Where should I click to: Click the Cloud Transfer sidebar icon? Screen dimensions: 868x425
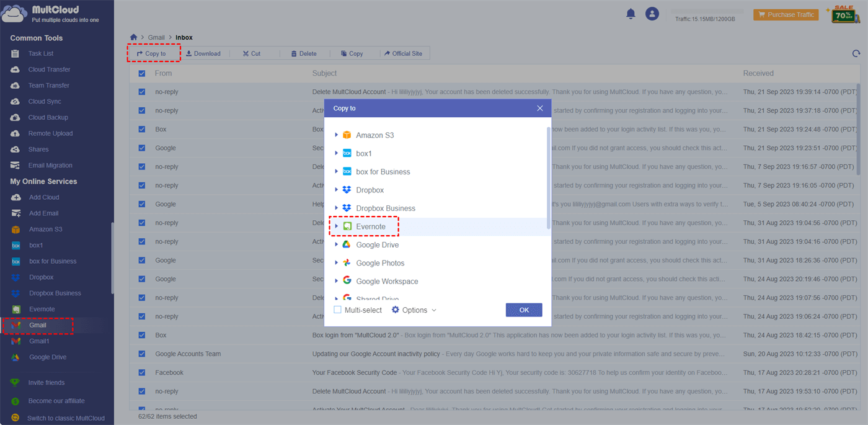(15, 69)
